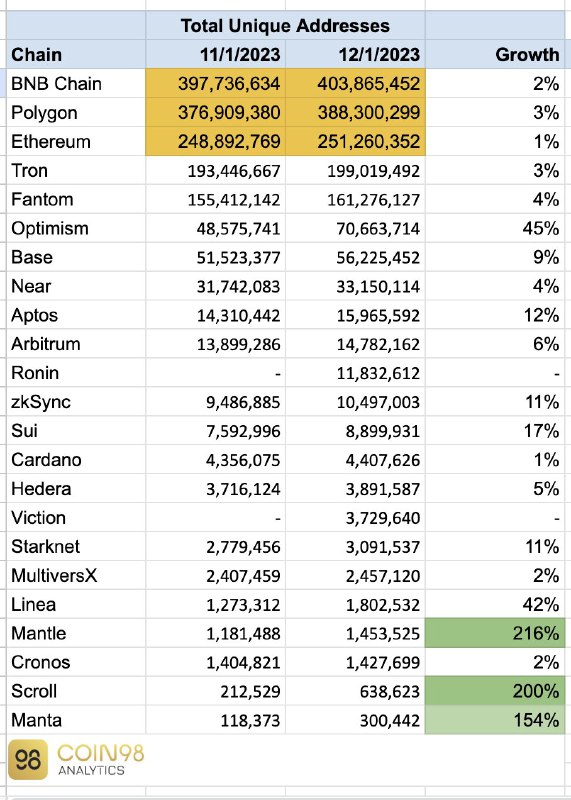Click Optimism's 45% growth cell
The width and height of the screenshot is (571, 800).
click(x=495, y=228)
